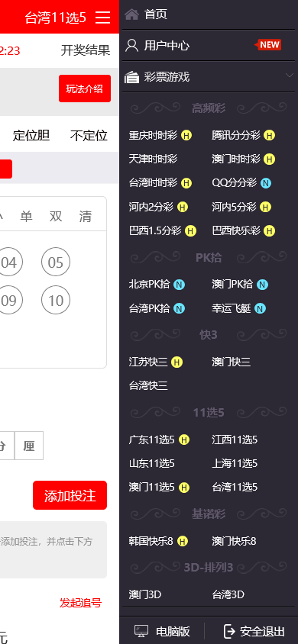Select number ball 04
The image size is (298, 644).
coord(8,262)
